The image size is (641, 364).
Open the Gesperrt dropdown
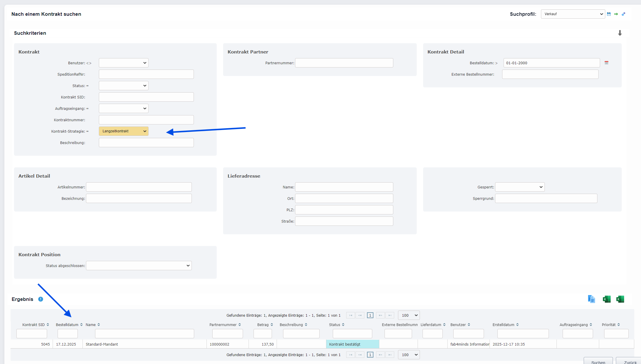click(520, 187)
